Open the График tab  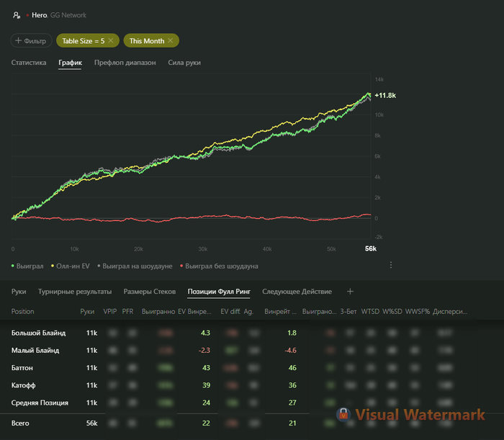pyautogui.click(x=70, y=63)
